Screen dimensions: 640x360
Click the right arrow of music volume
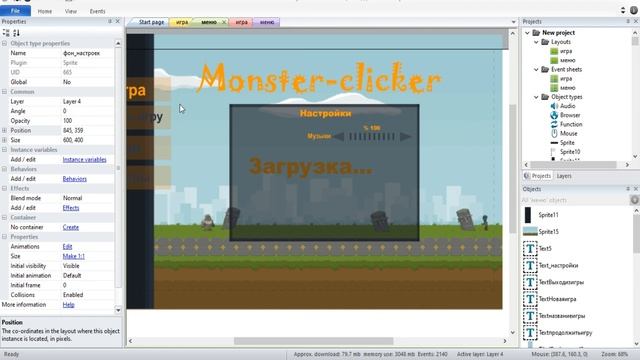pyautogui.click(x=405, y=137)
